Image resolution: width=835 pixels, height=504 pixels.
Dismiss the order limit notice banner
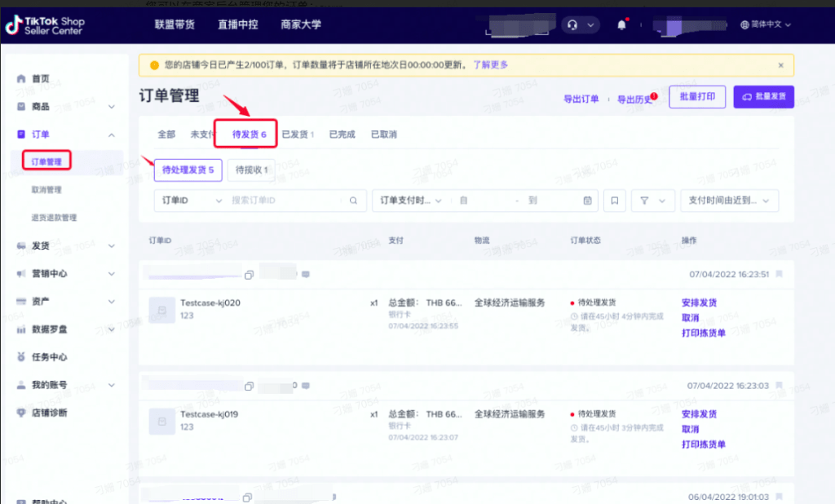(780, 64)
